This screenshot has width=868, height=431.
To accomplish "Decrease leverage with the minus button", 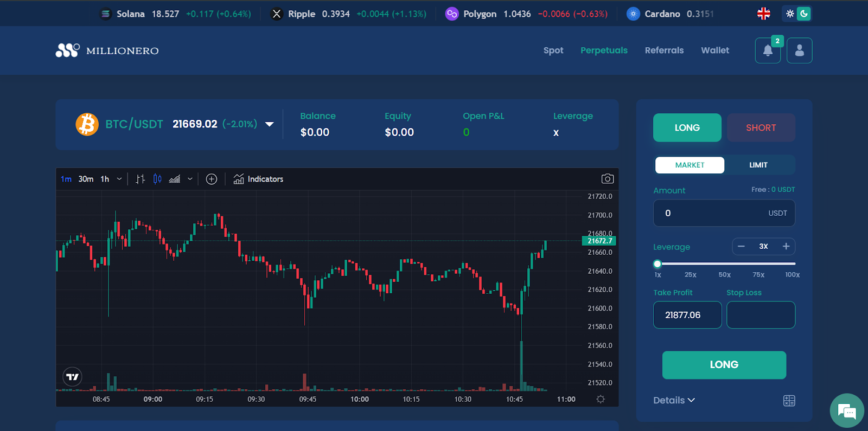I will (x=741, y=246).
